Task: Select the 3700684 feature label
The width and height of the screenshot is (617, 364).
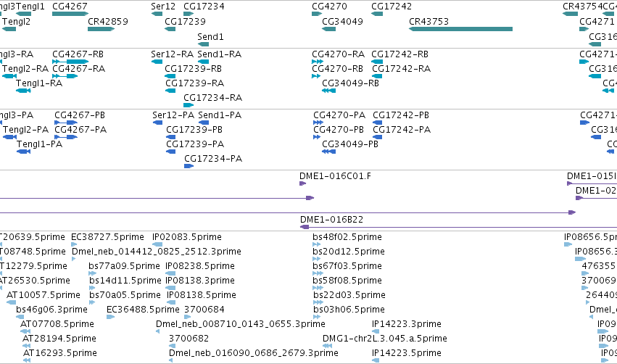Action: [x=204, y=310]
